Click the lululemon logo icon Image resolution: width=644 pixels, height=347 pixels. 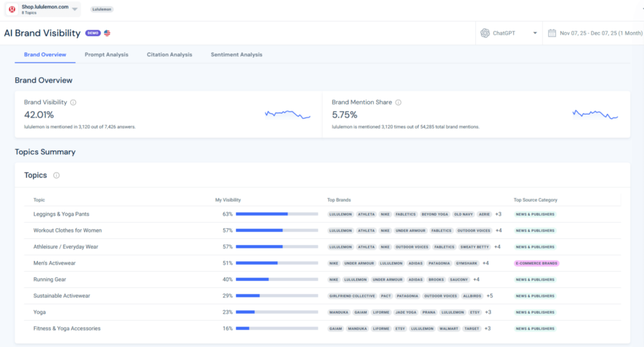pyautogui.click(x=12, y=9)
